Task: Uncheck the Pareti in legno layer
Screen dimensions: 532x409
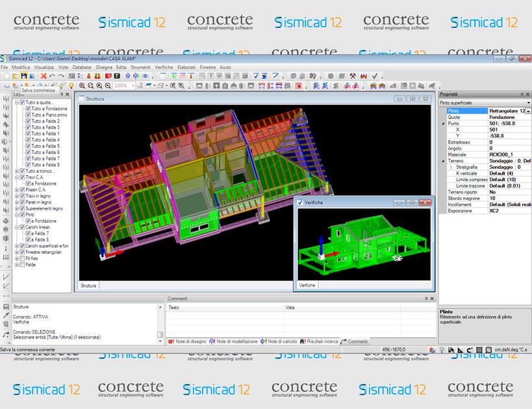Action: (21, 203)
